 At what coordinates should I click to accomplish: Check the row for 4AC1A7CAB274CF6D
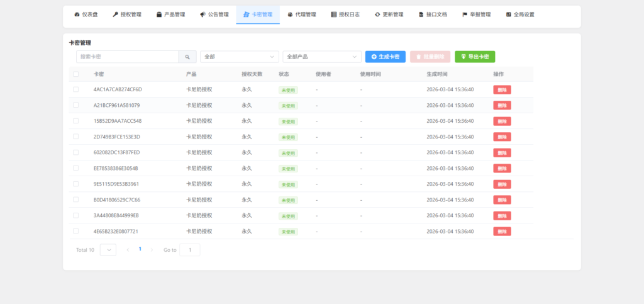[76, 89]
